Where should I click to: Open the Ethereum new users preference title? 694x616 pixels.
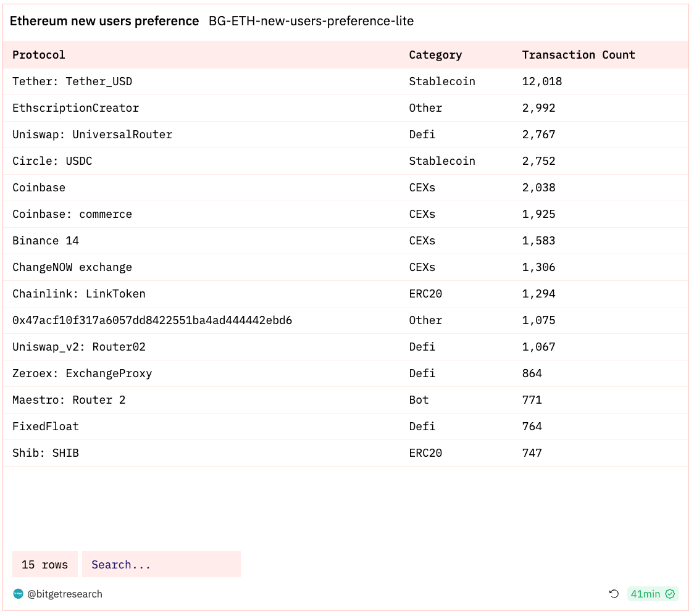click(104, 21)
